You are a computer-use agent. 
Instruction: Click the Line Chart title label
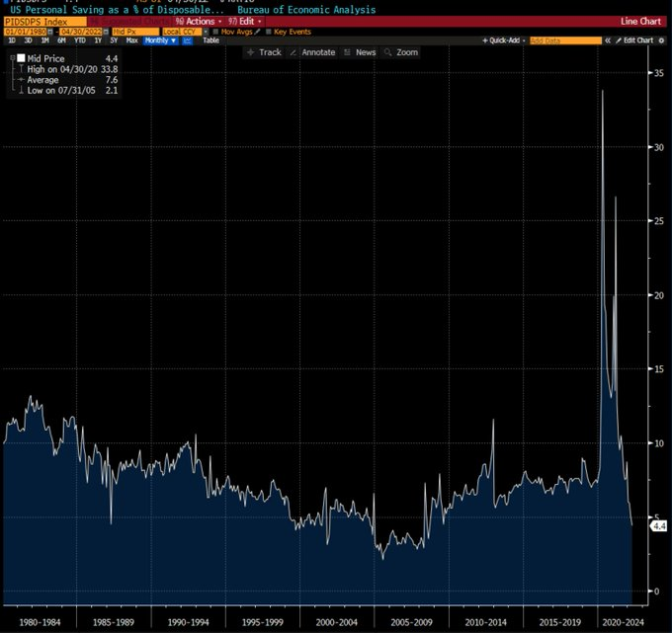(x=640, y=22)
